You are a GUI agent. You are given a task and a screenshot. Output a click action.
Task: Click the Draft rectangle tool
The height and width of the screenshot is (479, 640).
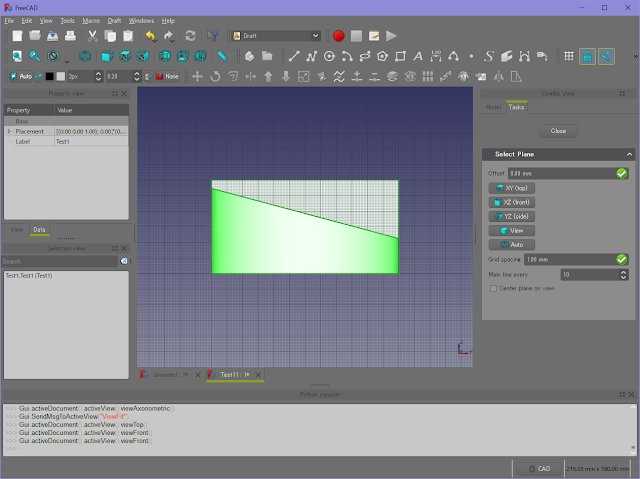click(x=400, y=56)
